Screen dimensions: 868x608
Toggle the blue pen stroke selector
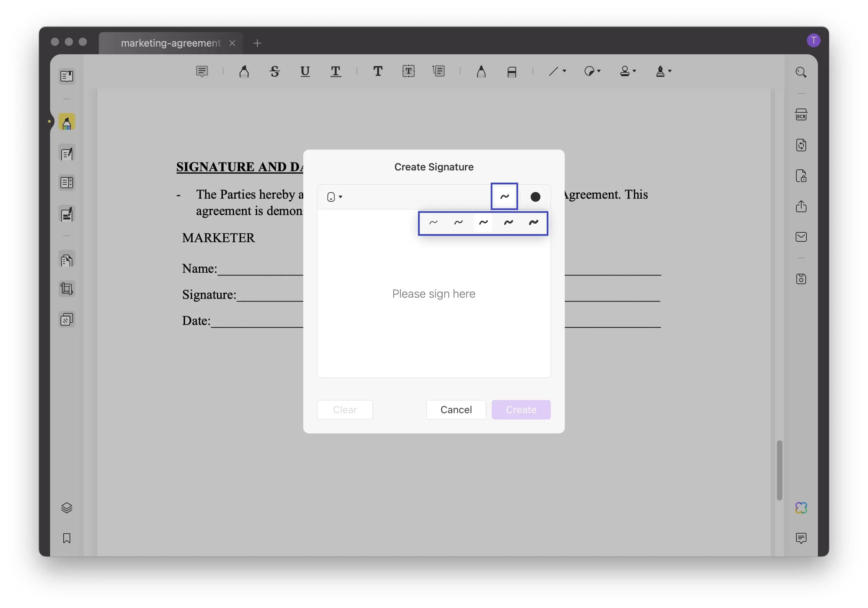[x=503, y=196]
